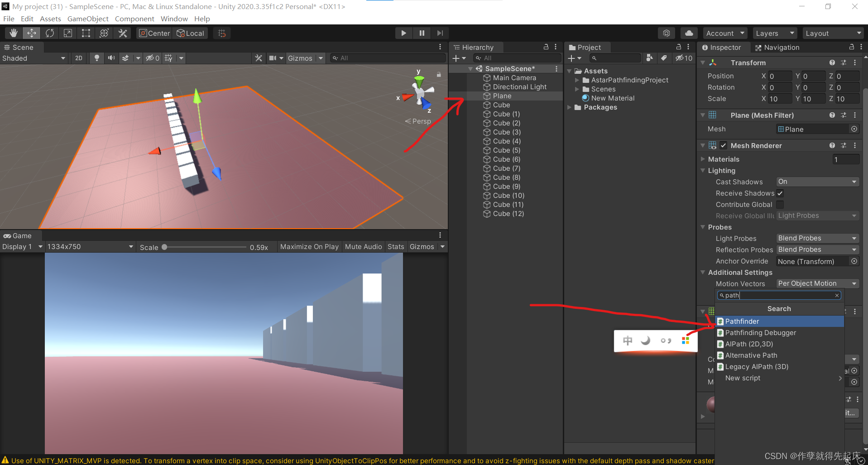Open scene camera settings icon
Screen dimensions: 868x465
[x=273, y=58]
